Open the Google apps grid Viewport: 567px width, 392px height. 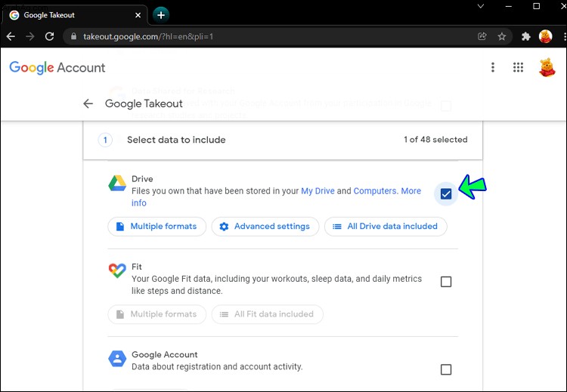click(518, 67)
